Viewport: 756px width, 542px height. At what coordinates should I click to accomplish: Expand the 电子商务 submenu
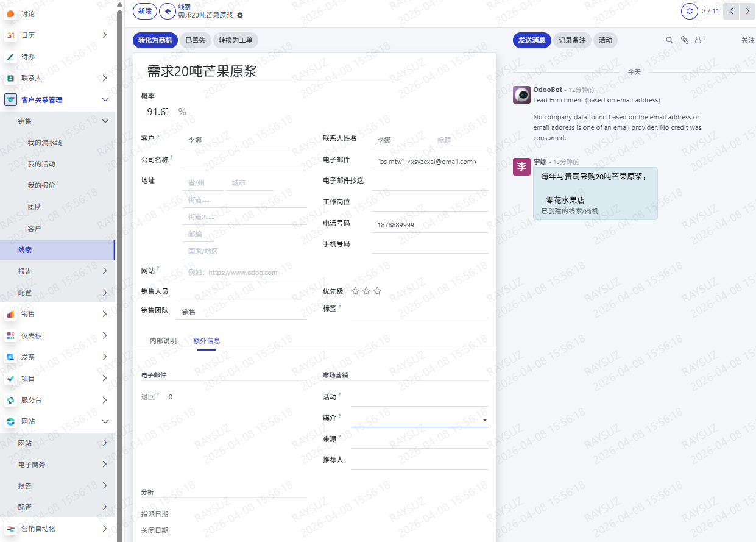[x=105, y=465]
